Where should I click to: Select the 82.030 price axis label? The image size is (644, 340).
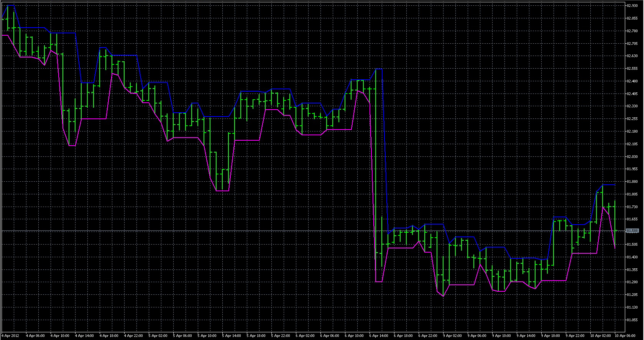tap(632, 157)
